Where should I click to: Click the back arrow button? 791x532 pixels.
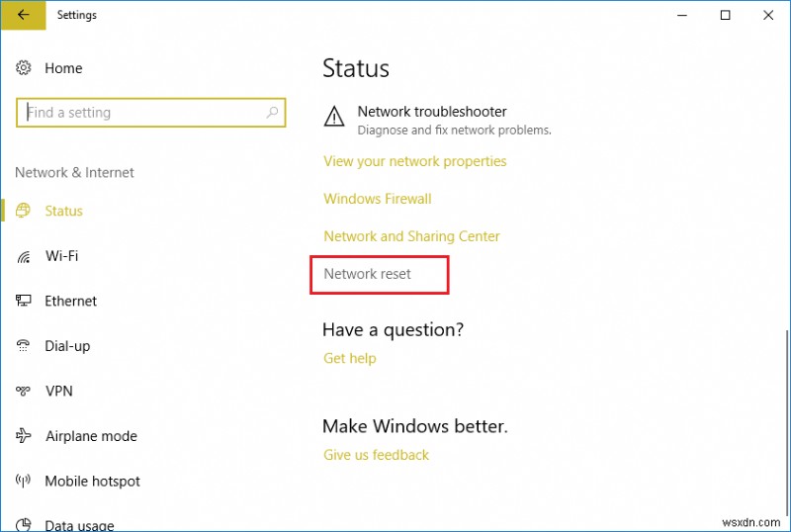24,15
